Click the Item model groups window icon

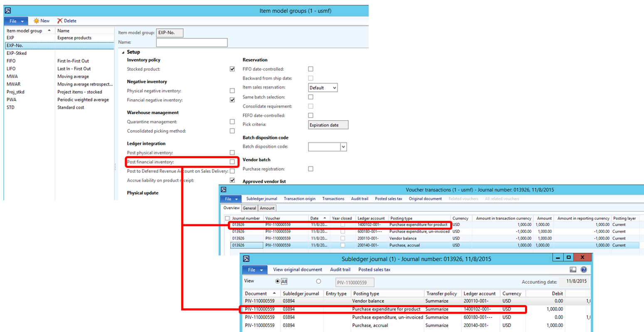7,11
